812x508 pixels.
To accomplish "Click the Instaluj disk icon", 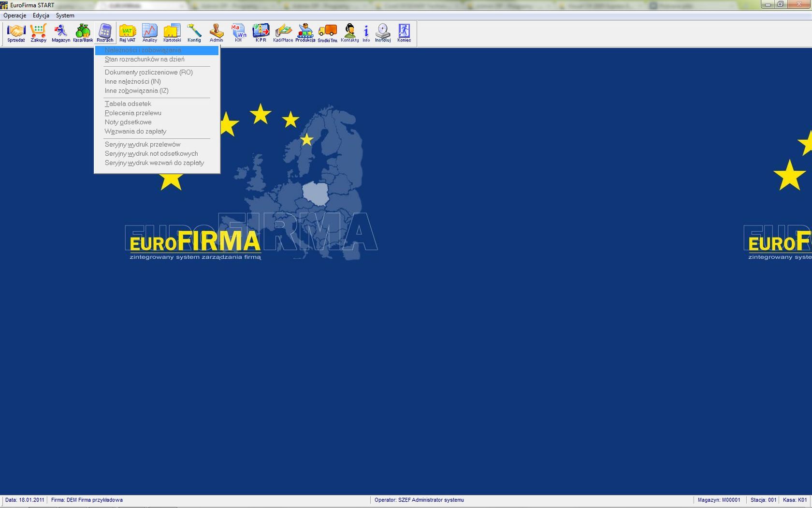I will point(383,33).
